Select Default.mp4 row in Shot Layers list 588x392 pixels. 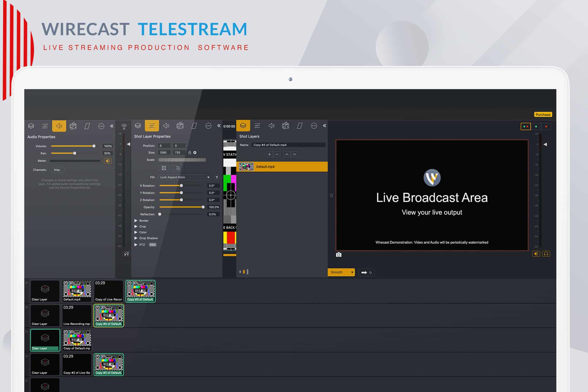(282, 167)
